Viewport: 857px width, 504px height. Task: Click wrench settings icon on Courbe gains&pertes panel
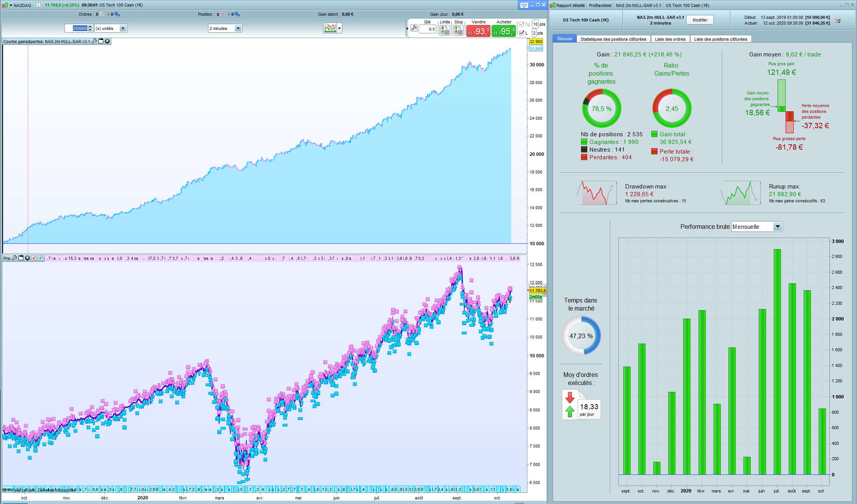tap(94, 41)
